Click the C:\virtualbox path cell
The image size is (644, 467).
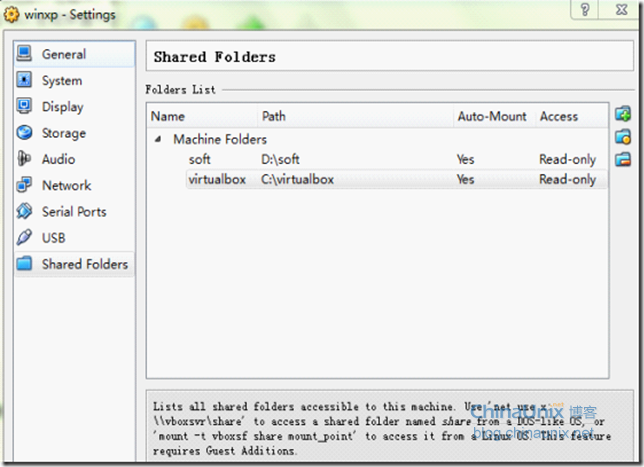[x=297, y=179]
